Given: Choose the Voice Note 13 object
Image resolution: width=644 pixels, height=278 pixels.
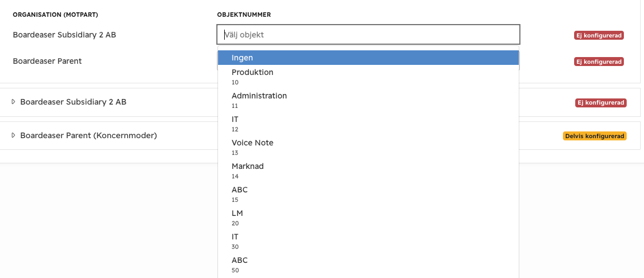Looking at the screenshot, I should pyautogui.click(x=368, y=147).
